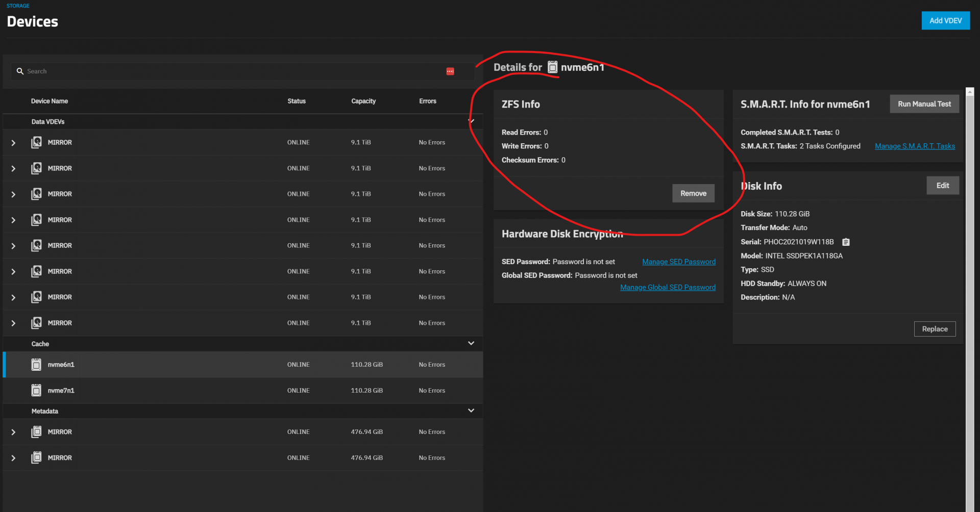The image size is (980, 512).
Task: Click the nvme6n1 disk icon in Cache list
Action: [36, 365]
